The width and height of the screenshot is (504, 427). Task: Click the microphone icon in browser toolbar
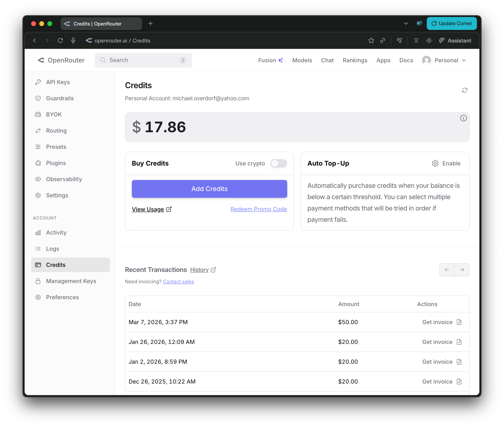73,40
